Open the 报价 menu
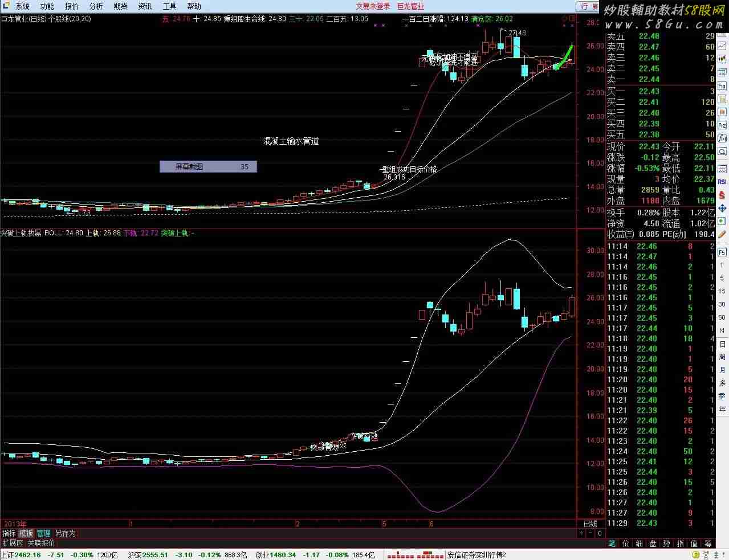 72,6
